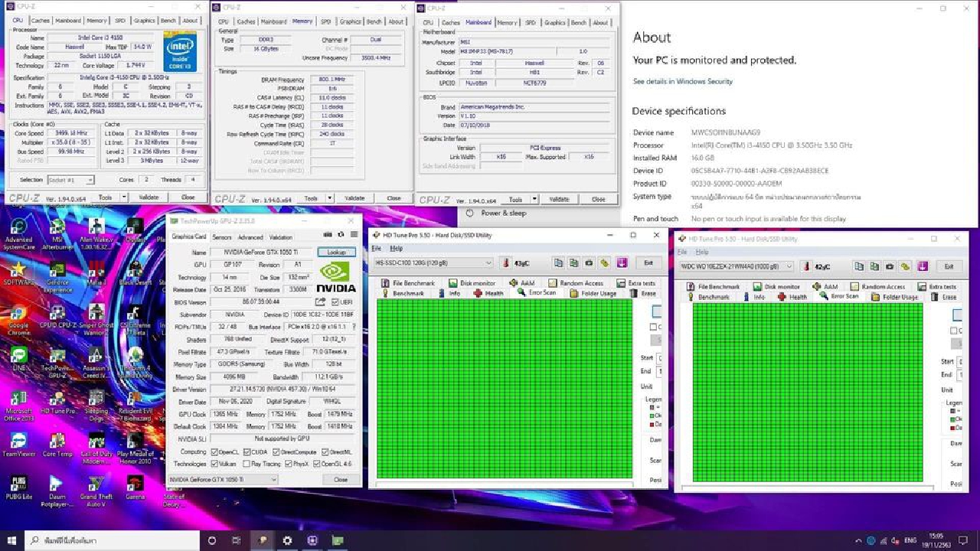The width and height of the screenshot is (980, 551).
Task: Click Close button in GPU-Z
Action: (x=341, y=480)
